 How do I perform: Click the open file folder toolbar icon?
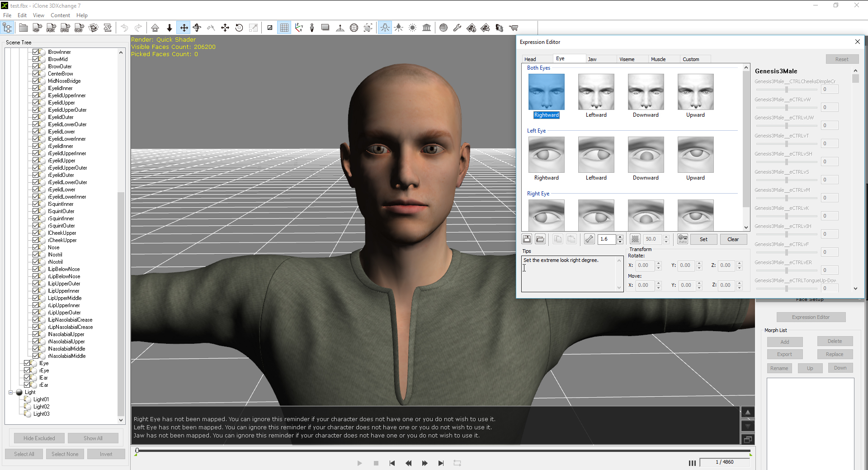24,28
